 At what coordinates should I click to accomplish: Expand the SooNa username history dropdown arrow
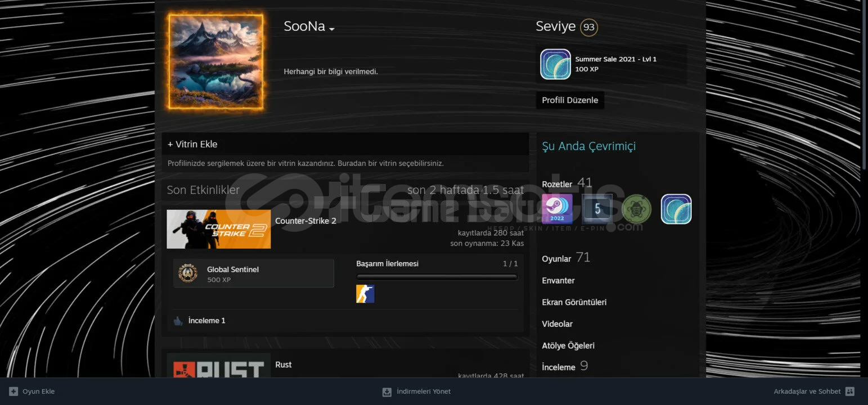coord(332,29)
